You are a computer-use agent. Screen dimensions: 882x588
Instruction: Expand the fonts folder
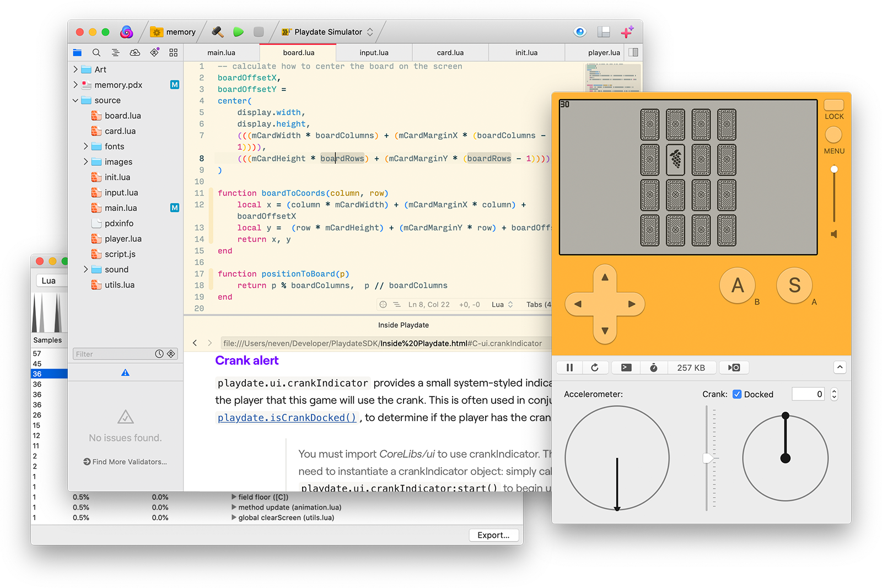pyautogui.click(x=85, y=146)
